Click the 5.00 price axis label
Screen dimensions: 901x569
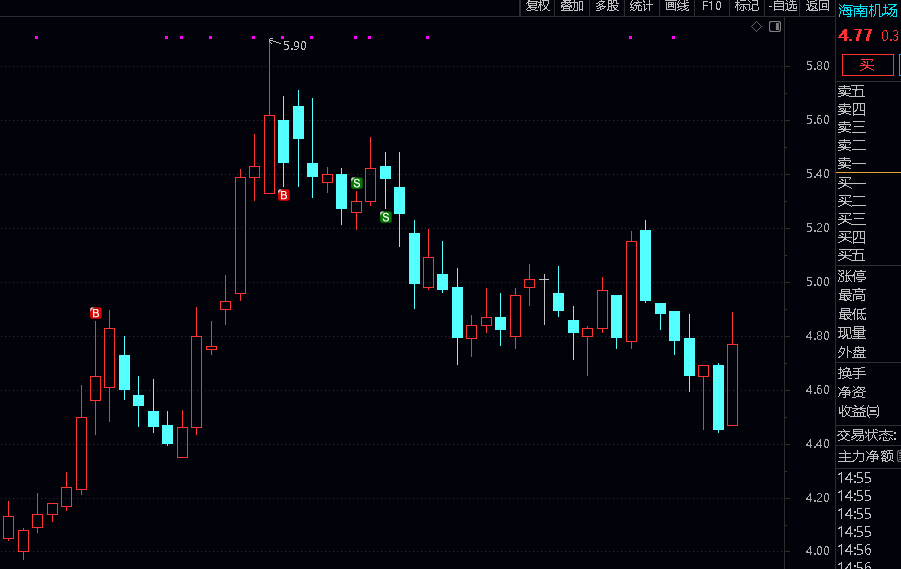coord(818,282)
